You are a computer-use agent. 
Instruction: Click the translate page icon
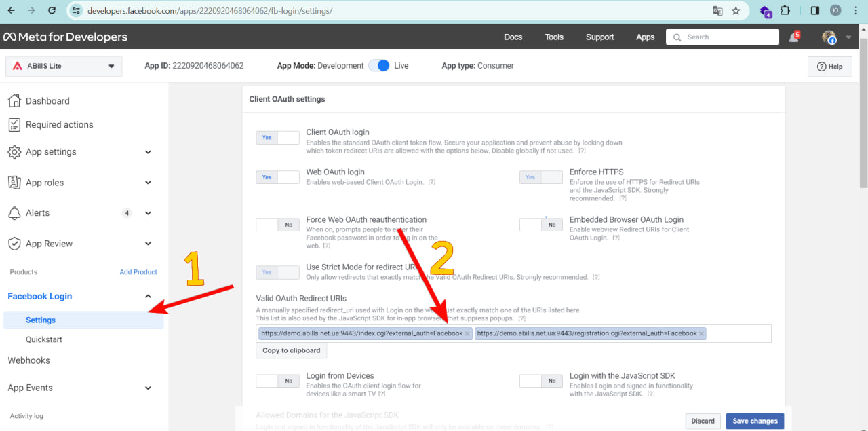tap(717, 11)
